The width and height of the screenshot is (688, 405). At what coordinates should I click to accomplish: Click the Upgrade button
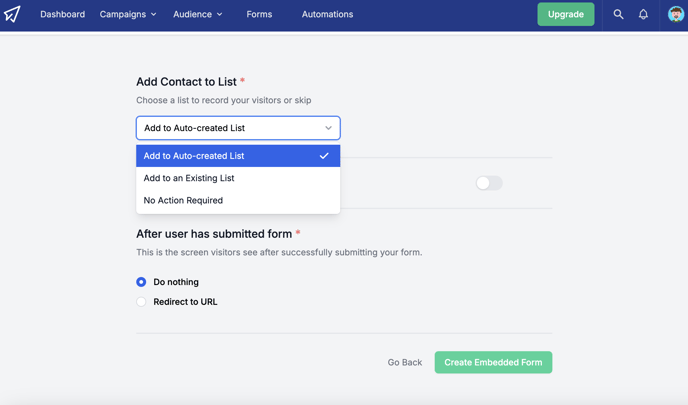point(566,14)
